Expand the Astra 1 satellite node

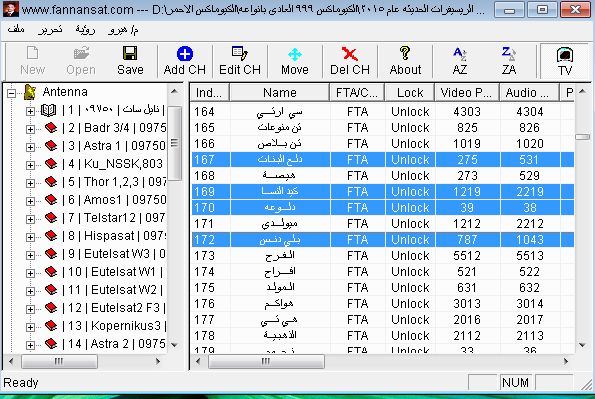pos(30,147)
